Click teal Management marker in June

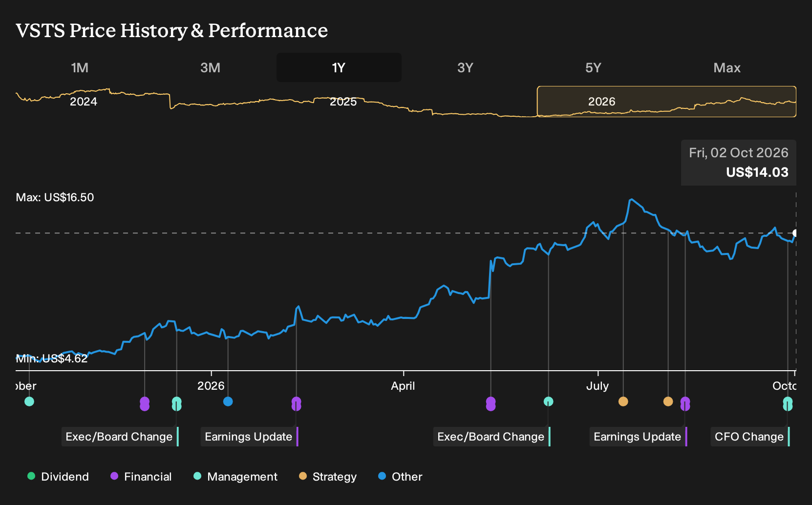[x=548, y=401]
